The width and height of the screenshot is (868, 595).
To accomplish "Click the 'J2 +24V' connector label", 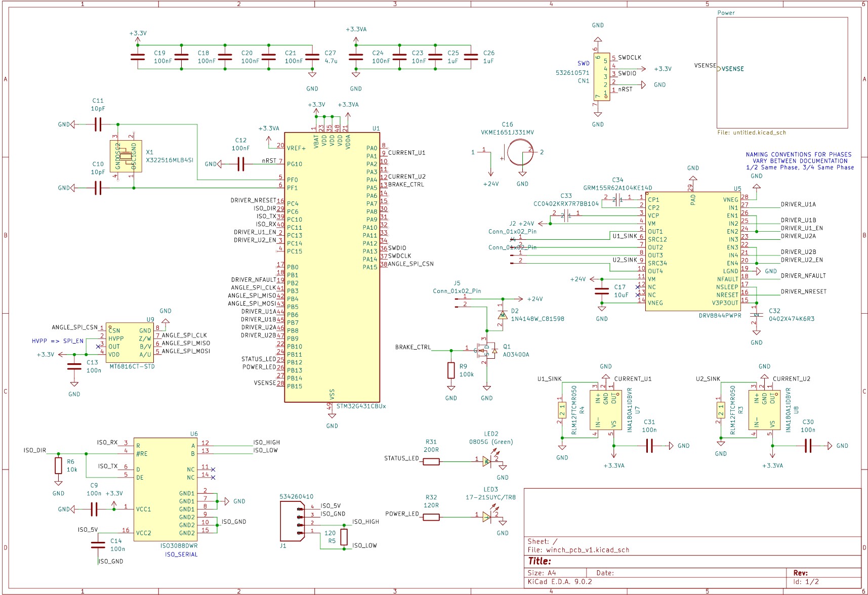I will 521,223.
